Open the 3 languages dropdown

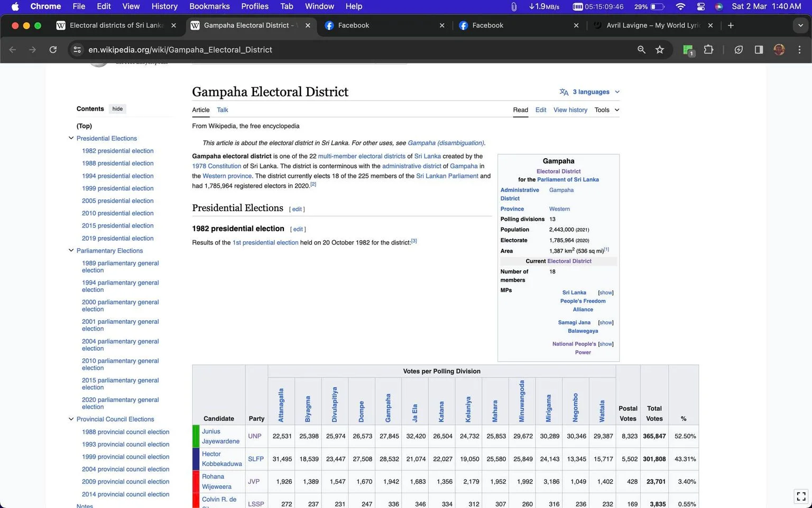[589, 92]
